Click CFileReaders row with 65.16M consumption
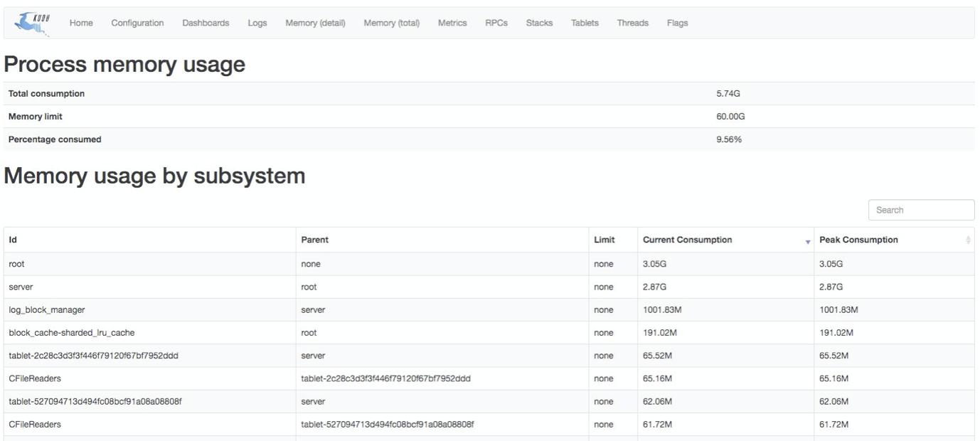This screenshot has height=441, width=980. pyautogui.click(x=489, y=378)
